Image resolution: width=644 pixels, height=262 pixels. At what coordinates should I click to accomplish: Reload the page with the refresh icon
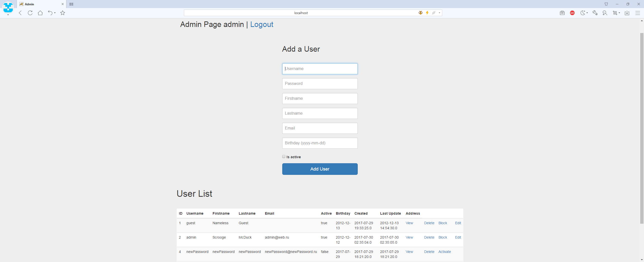click(x=30, y=13)
